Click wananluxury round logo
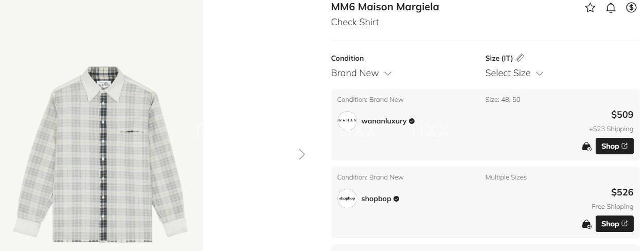644x251 pixels. [x=347, y=121]
